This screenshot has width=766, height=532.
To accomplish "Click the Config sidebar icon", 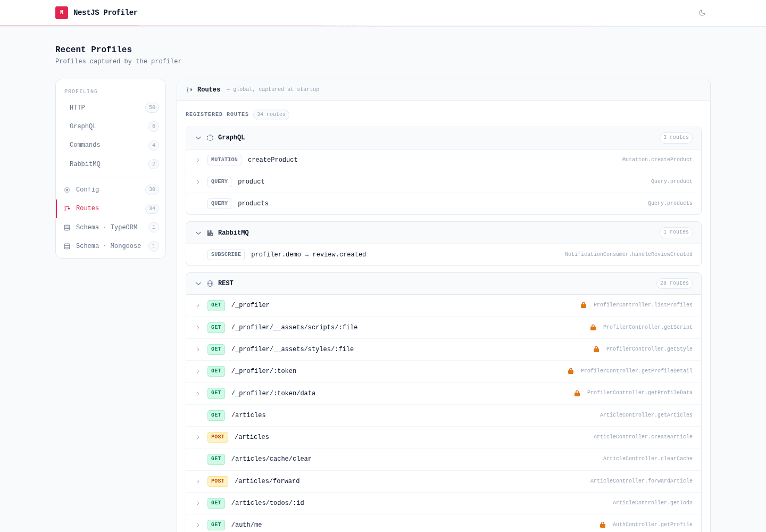I will click(67, 190).
